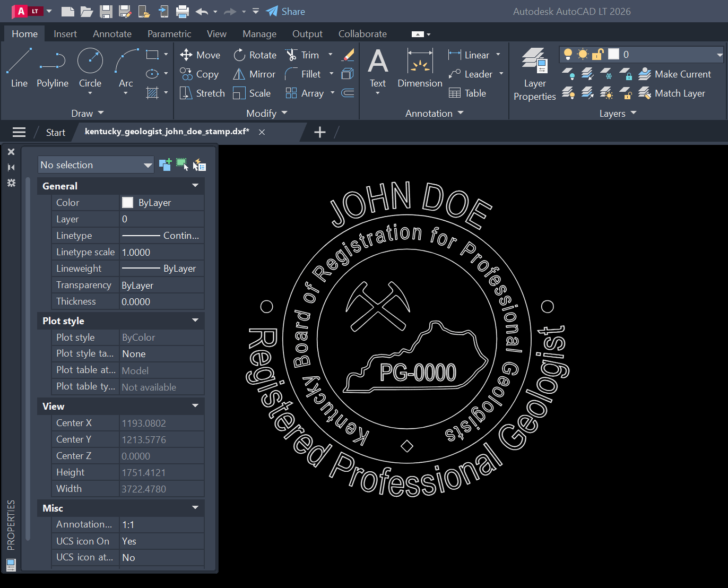The image size is (728, 588).
Task: Open the No selection dropdown
Action: point(96,165)
